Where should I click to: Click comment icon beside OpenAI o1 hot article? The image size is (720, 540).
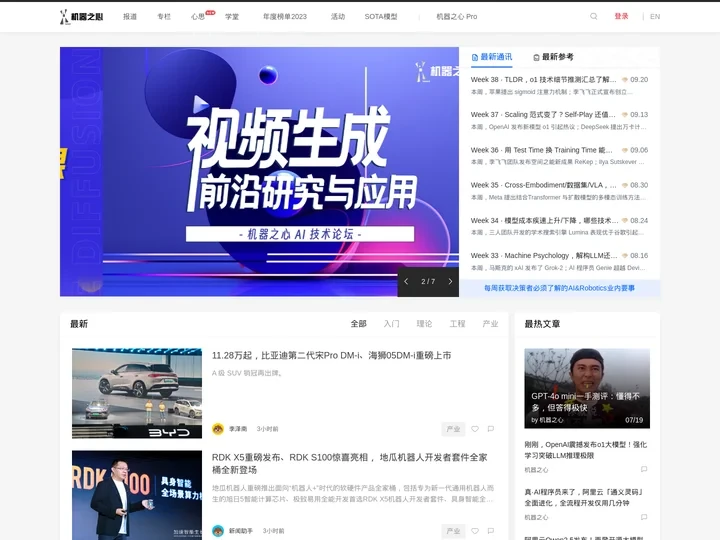pos(644,469)
